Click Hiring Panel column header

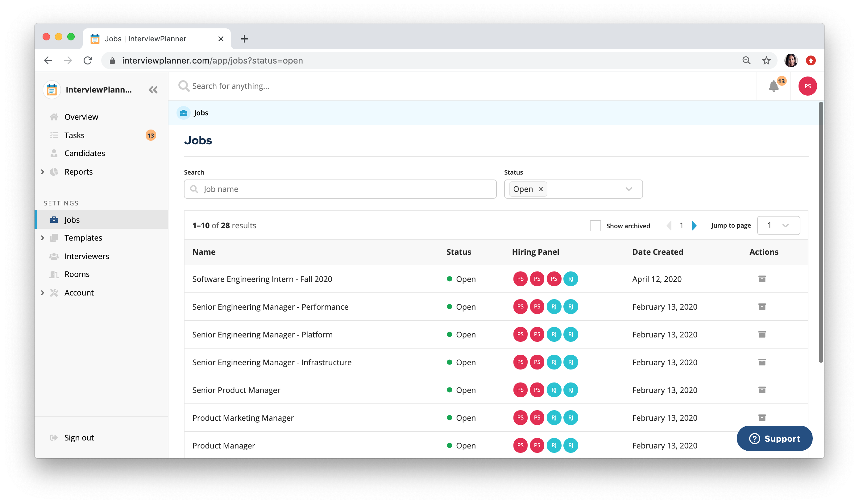click(535, 252)
